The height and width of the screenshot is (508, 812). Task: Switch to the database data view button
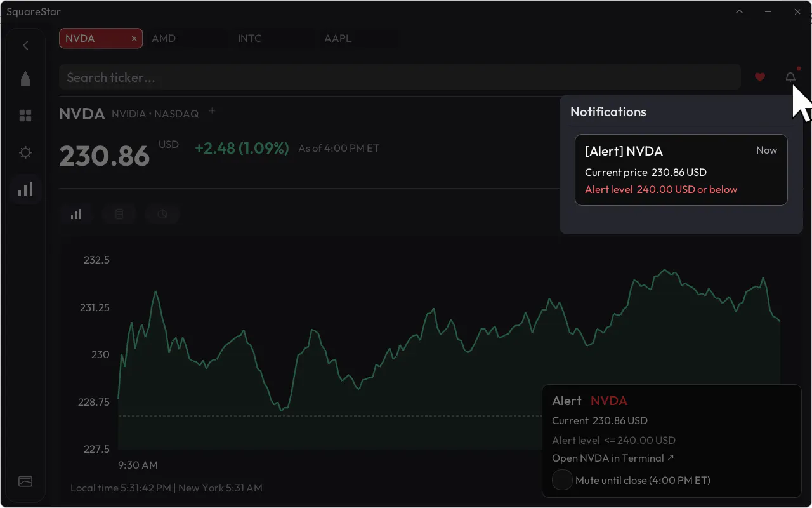coord(119,214)
